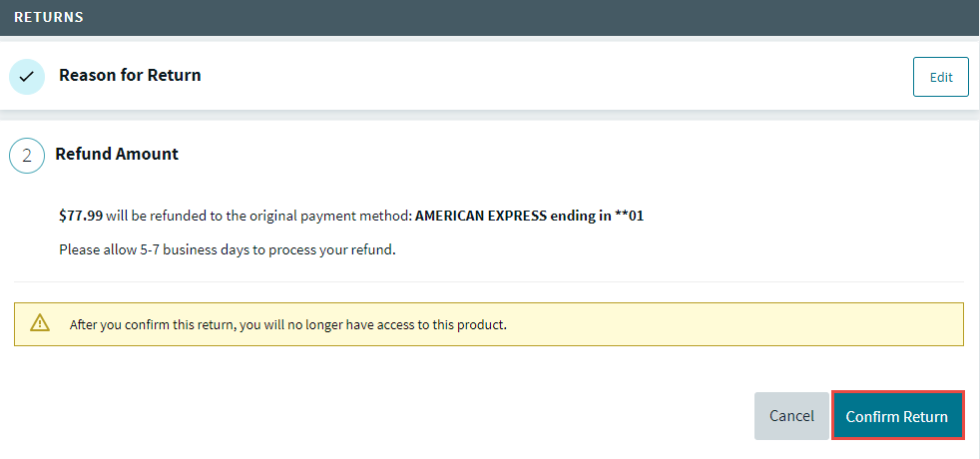The width and height of the screenshot is (980, 459).
Task: Click the card ending **01 digits
Action: 629,216
